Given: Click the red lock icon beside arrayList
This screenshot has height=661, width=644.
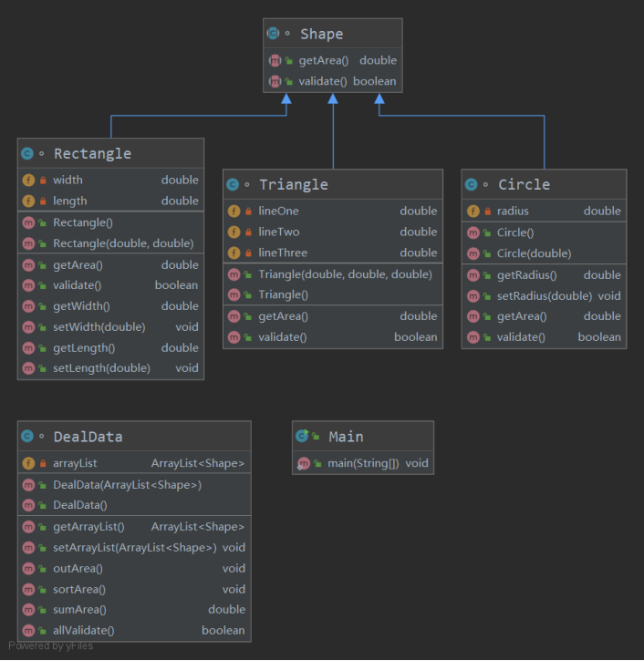Looking at the screenshot, I should (x=43, y=464).
